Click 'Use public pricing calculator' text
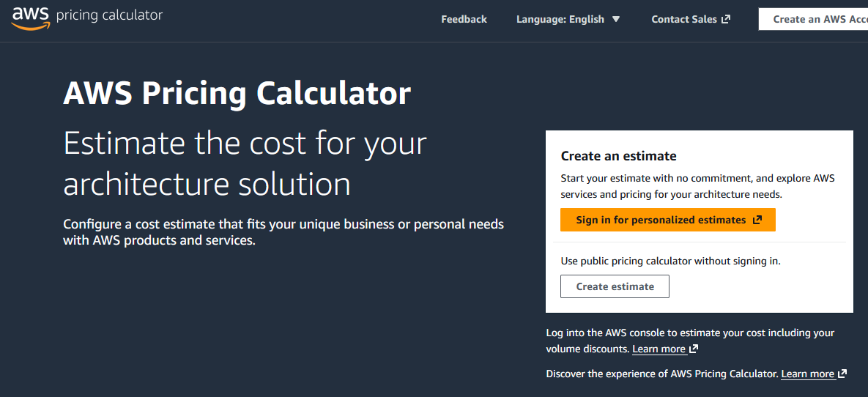 670,261
